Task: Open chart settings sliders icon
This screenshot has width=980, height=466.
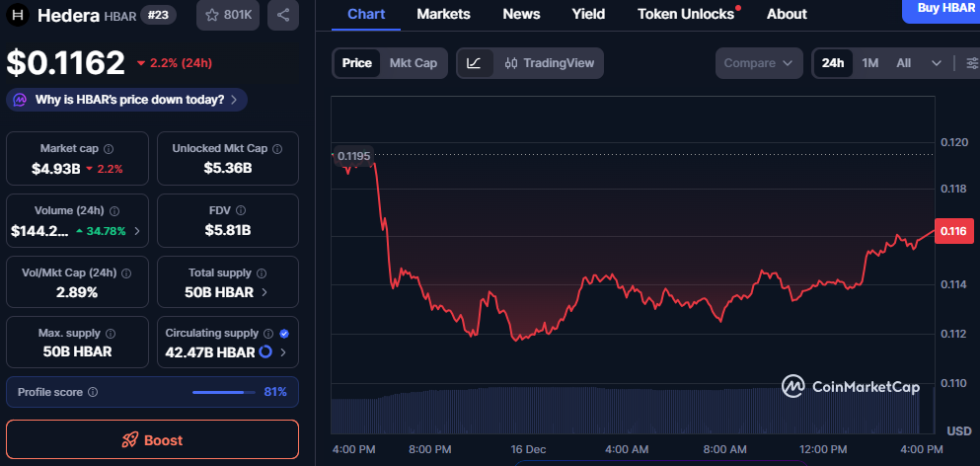Action: click(972, 63)
